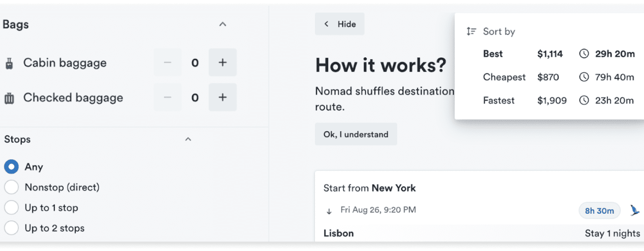Increase cabin baggage count with plus
The image size is (644, 251).
point(223,62)
